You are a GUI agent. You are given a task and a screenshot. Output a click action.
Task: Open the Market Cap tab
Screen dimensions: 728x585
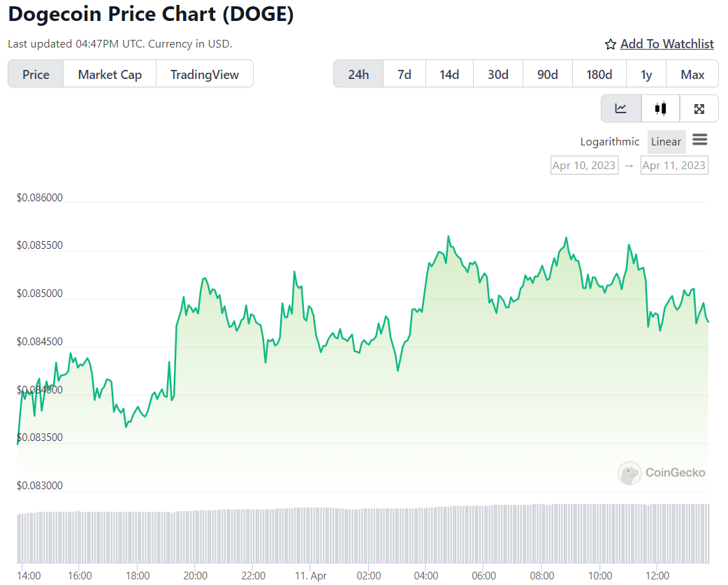(110, 74)
